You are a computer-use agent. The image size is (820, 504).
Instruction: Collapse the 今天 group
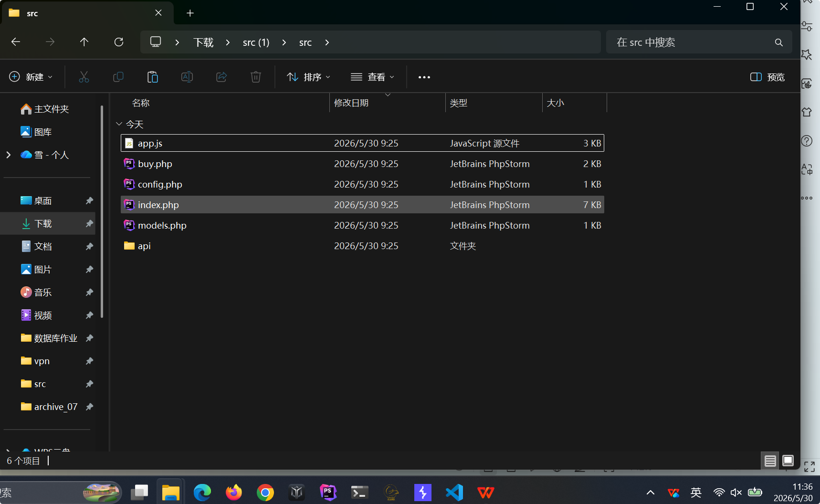point(119,124)
